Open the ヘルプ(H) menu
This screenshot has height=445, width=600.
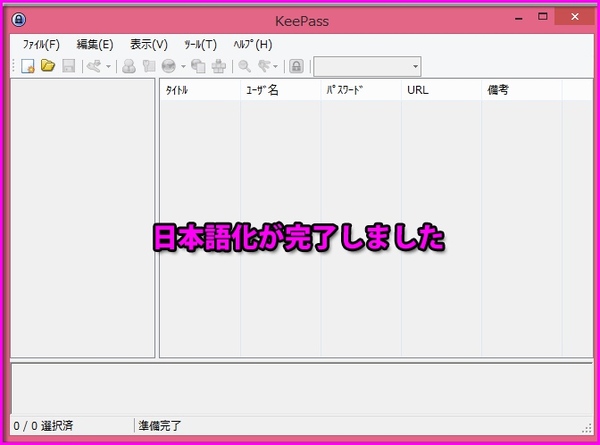click(x=253, y=44)
